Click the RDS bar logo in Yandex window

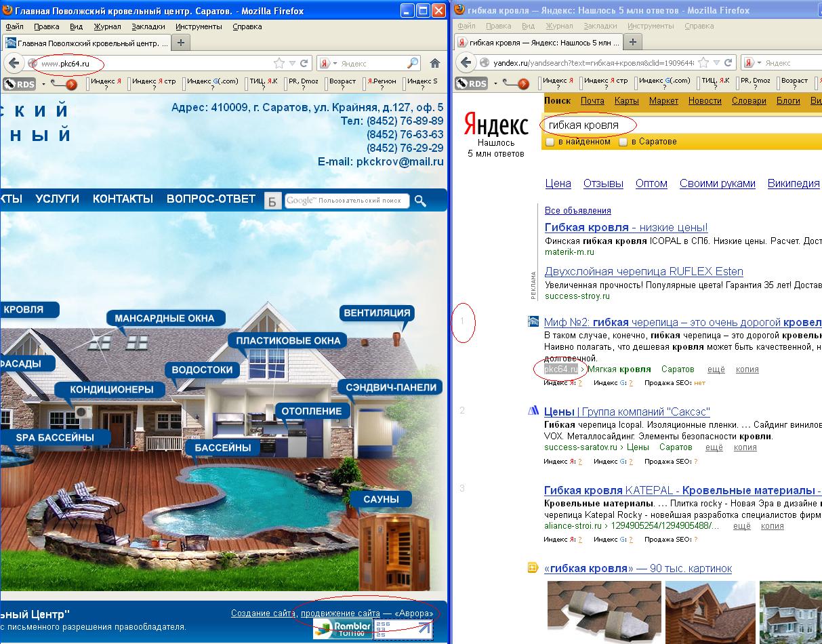471,84
